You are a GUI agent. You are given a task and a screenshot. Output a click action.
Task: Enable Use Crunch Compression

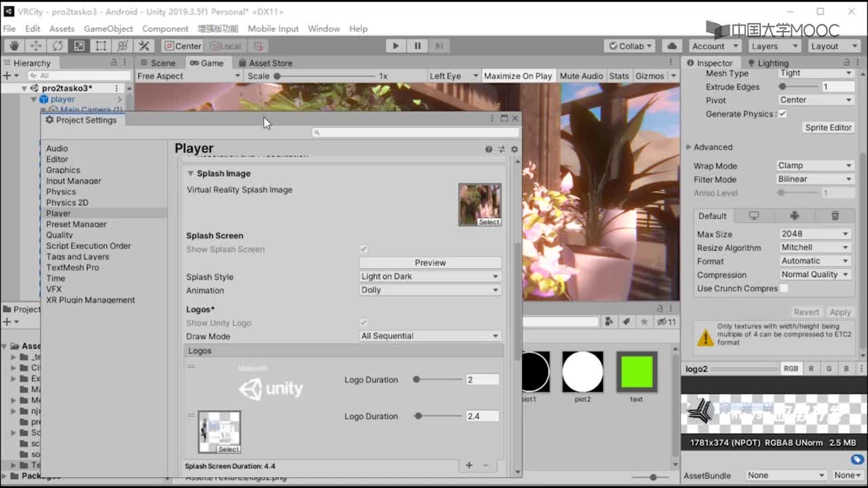coord(784,288)
